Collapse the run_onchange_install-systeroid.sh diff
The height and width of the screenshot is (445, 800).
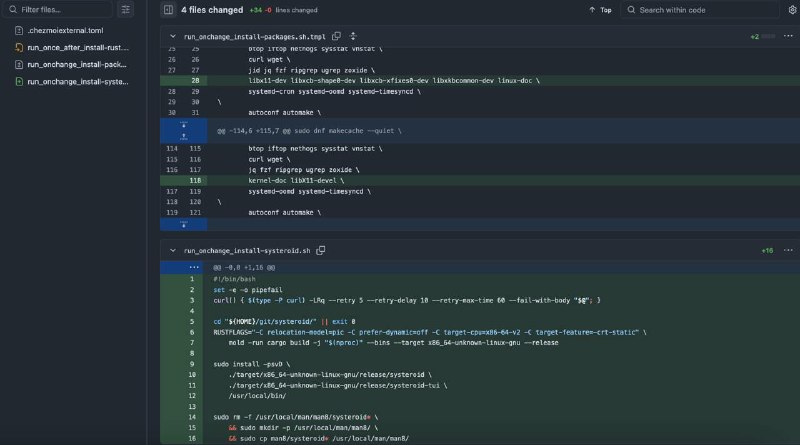173,250
